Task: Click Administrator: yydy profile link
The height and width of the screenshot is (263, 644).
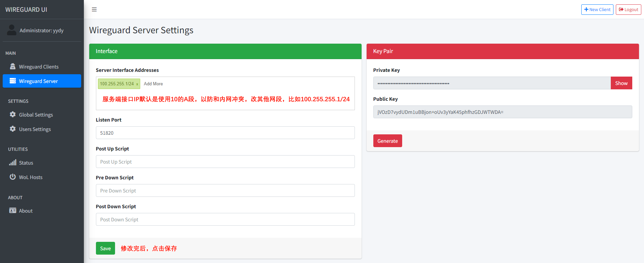Action: [x=42, y=30]
